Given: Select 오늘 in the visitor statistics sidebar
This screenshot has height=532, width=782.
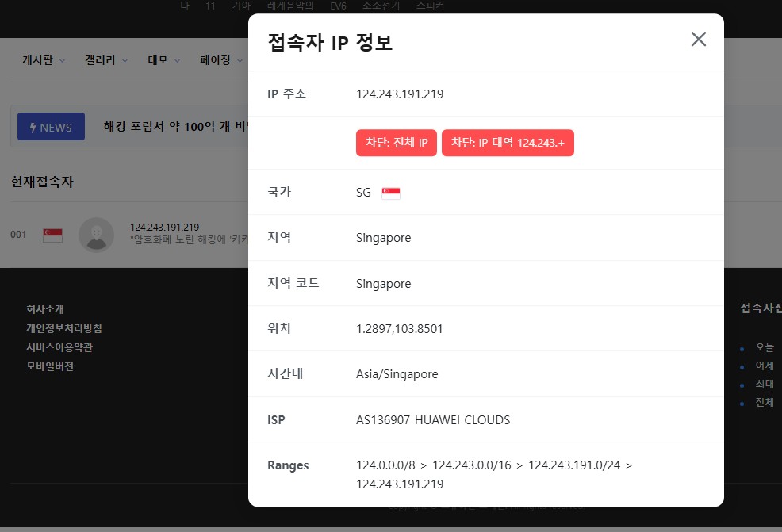Looking at the screenshot, I should [x=765, y=347].
